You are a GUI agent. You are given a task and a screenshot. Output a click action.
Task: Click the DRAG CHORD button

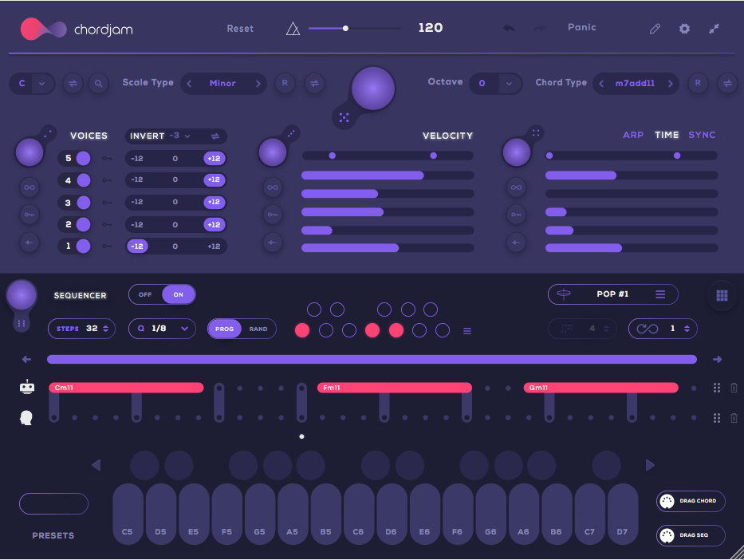point(691,501)
